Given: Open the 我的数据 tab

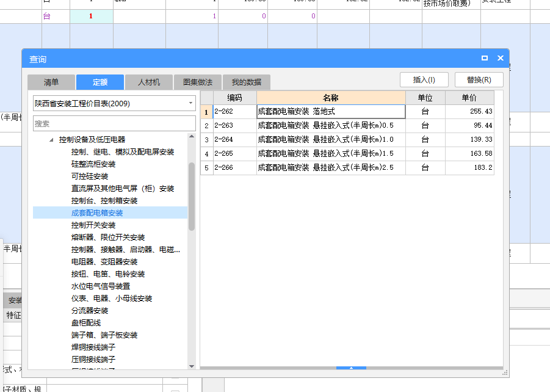Looking at the screenshot, I should (x=246, y=82).
